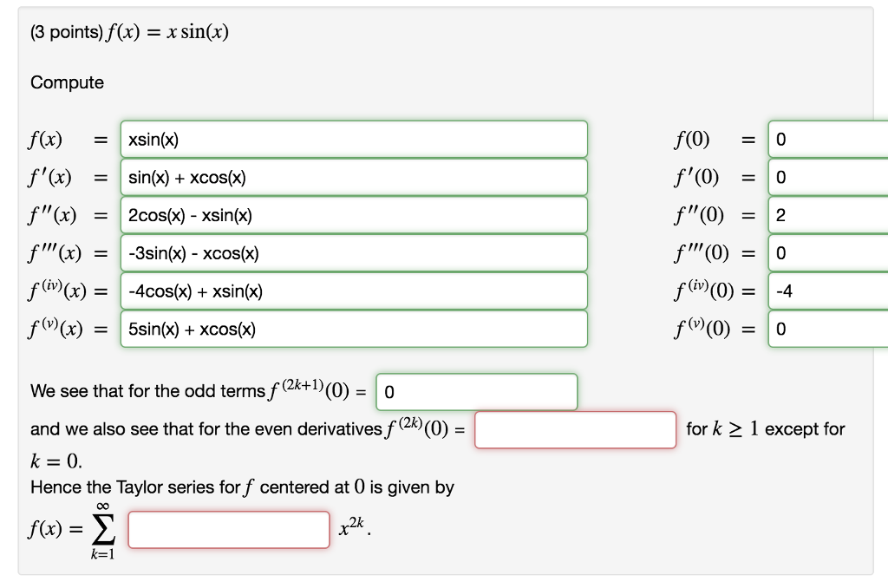
Task: Select the f'''(x) answer box
Action: coord(354,252)
